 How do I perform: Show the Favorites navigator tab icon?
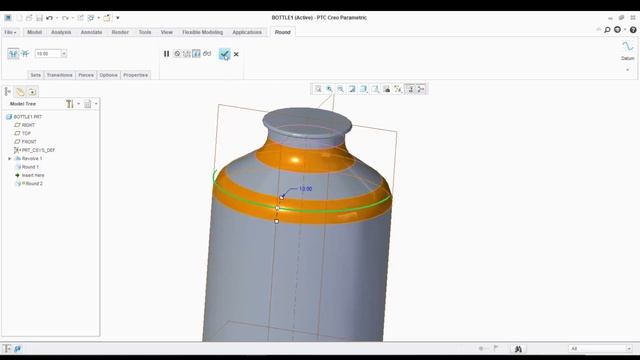click(x=32, y=92)
